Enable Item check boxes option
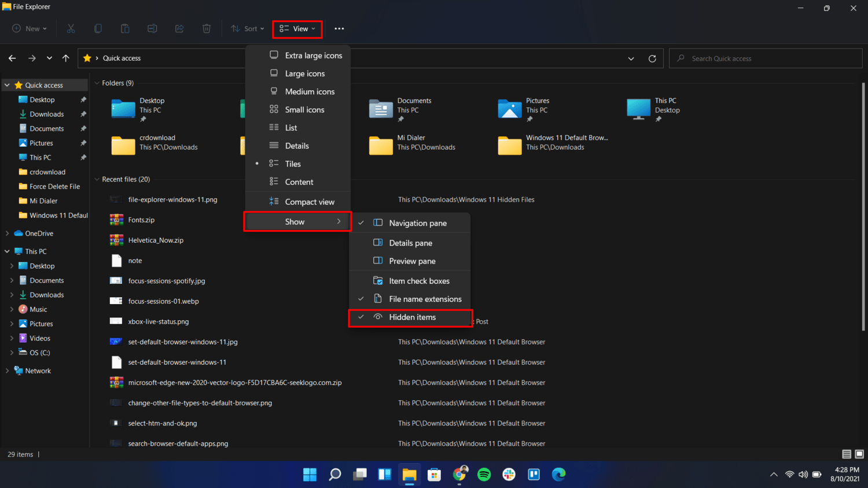868x488 pixels. (x=419, y=281)
